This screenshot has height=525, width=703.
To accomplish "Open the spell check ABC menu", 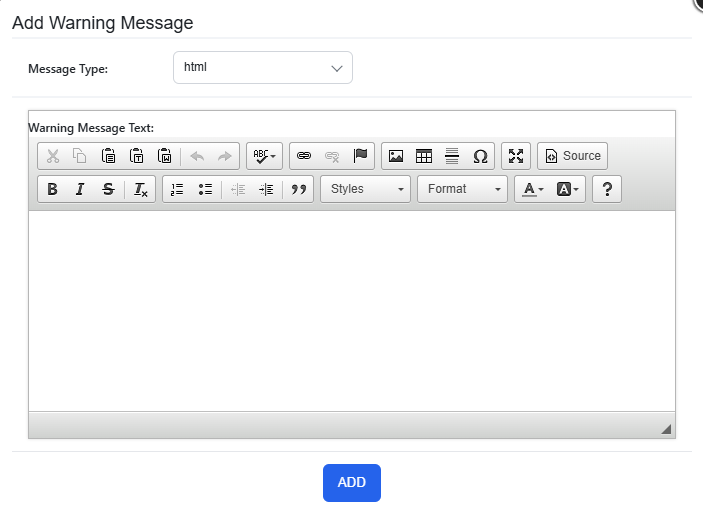I will pos(265,156).
